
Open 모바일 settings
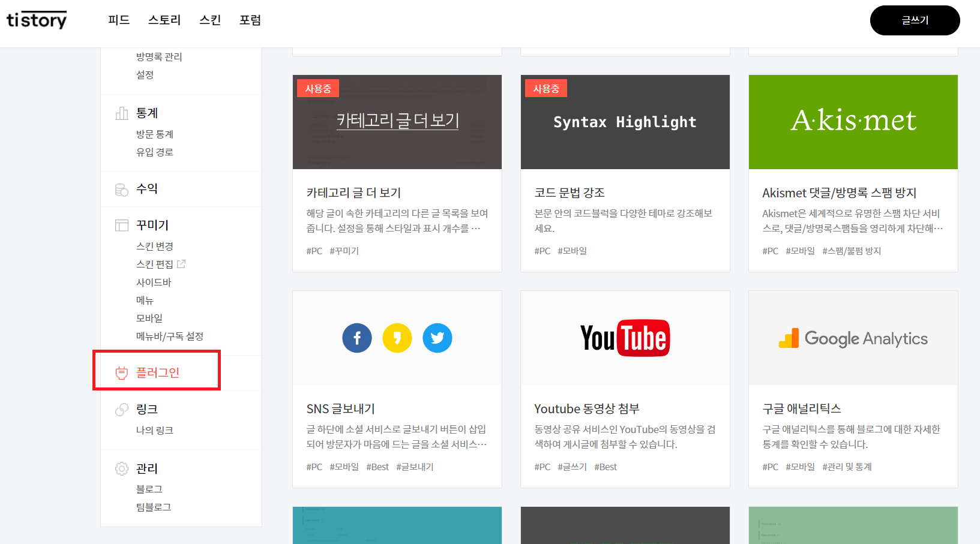coord(149,318)
